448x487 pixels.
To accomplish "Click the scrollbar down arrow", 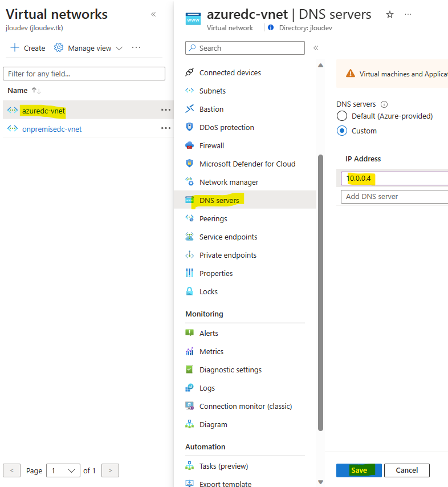I will (x=321, y=482).
